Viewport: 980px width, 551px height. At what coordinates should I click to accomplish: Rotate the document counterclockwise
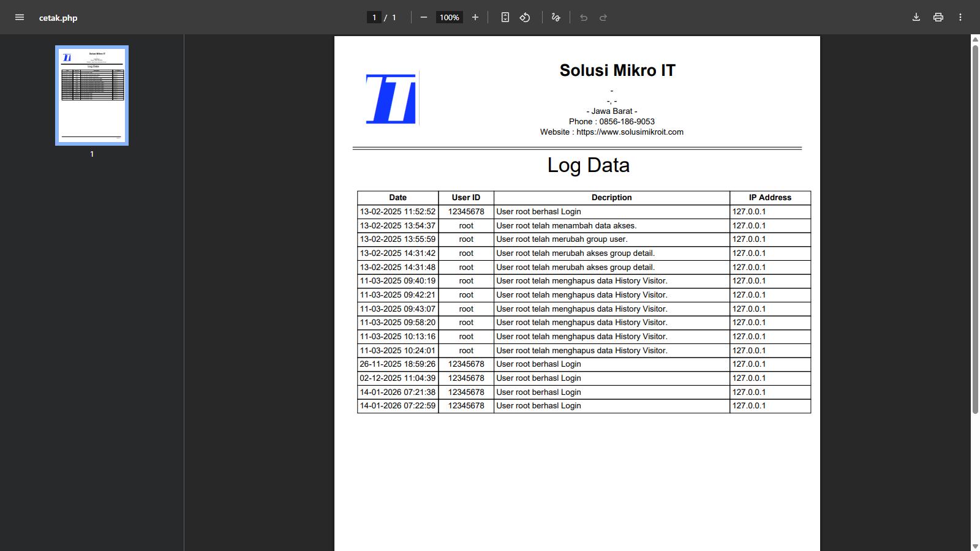tap(525, 17)
